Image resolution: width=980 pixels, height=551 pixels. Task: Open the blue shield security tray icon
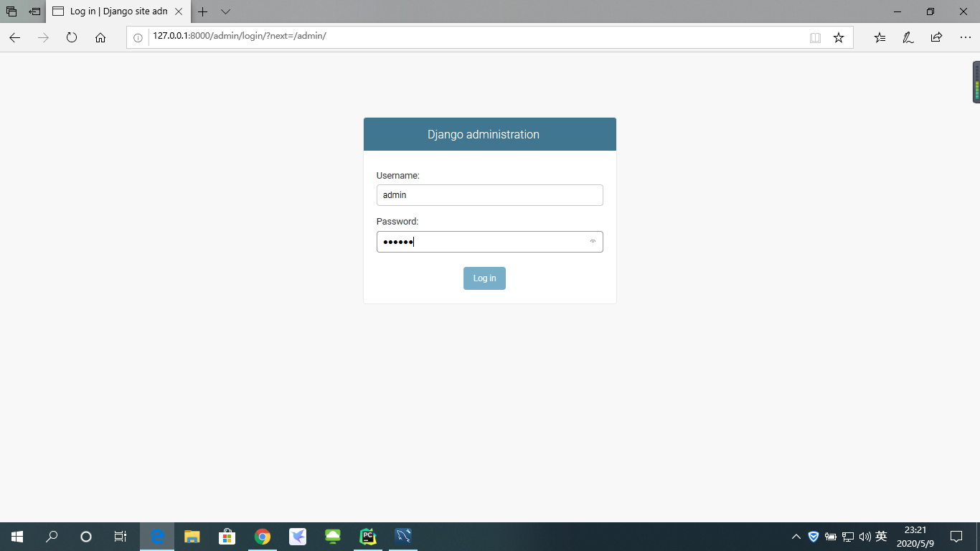pyautogui.click(x=814, y=536)
